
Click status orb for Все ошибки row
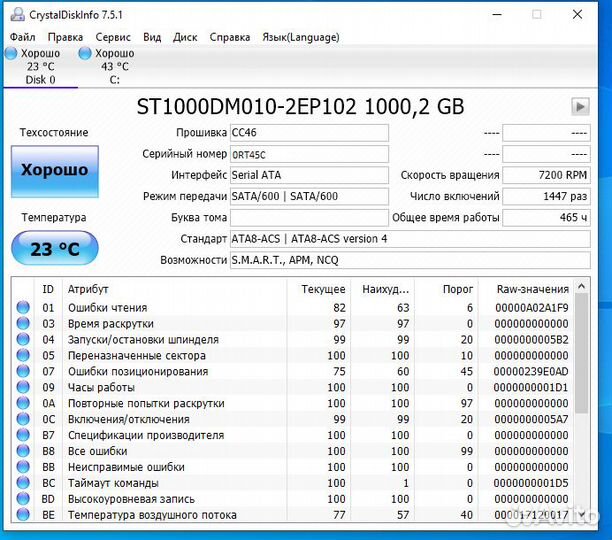(23, 451)
